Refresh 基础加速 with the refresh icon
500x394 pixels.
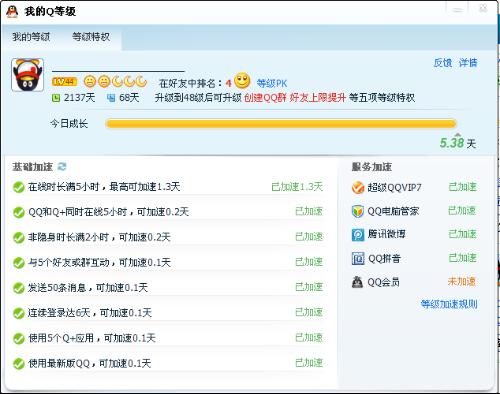[62, 166]
